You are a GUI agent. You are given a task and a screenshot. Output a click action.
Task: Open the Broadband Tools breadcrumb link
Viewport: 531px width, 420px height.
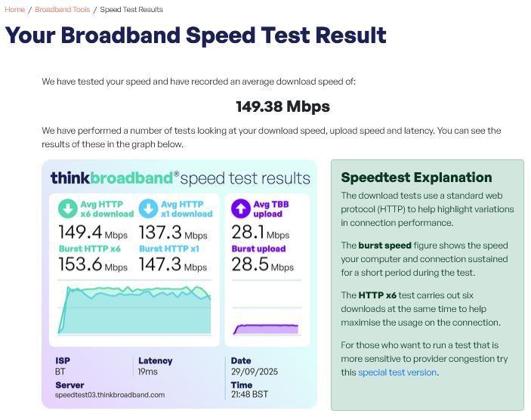[62, 10]
